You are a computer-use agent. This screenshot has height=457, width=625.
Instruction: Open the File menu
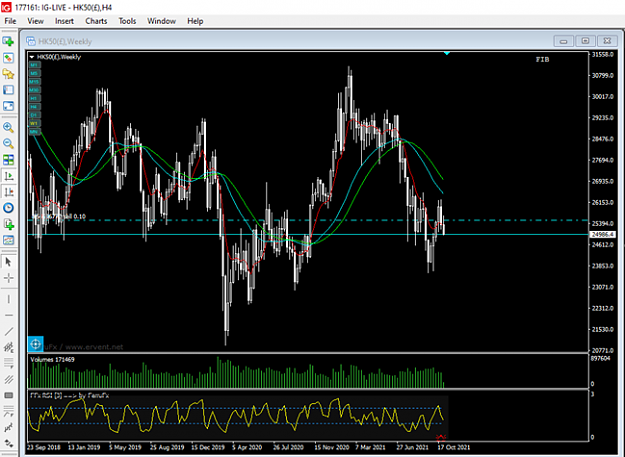pyautogui.click(x=10, y=21)
